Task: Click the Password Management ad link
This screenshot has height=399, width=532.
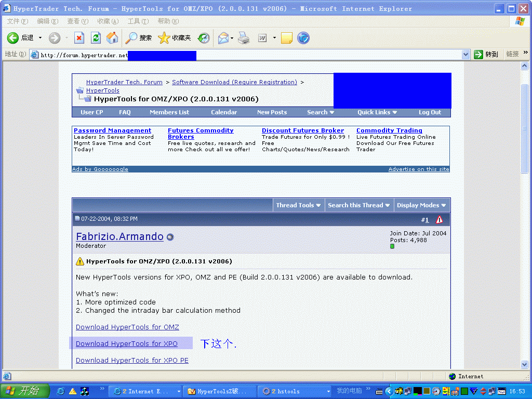Action: pos(113,130)
